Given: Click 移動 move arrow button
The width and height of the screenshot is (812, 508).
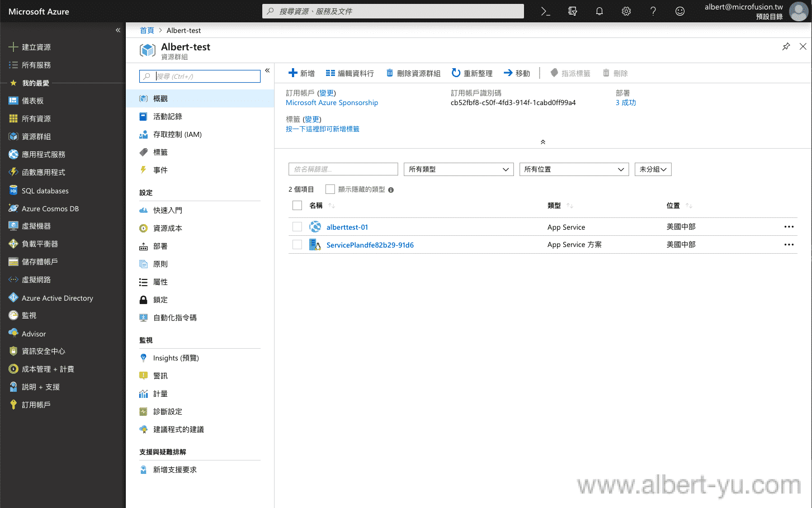Looking at the screenshot, I should point(517,73).
